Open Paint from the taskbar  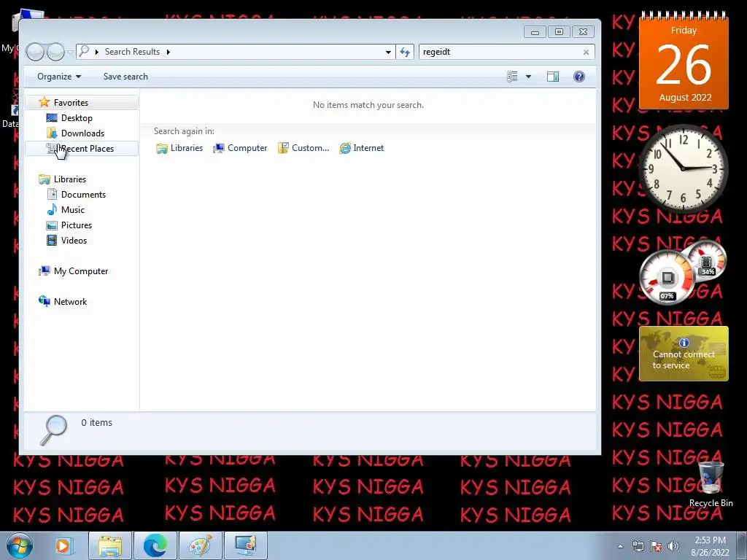click(x=201, y=545)
